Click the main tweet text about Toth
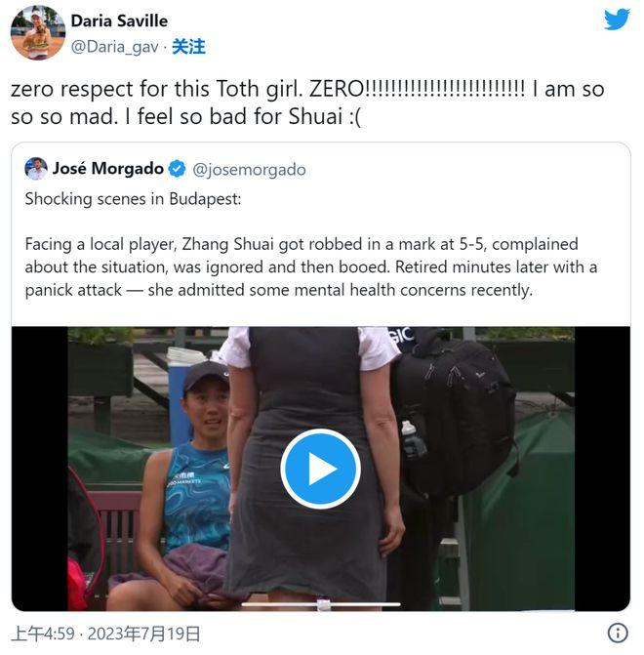The width and height of the screenshot is (644, 655). (x=307, y=102)
